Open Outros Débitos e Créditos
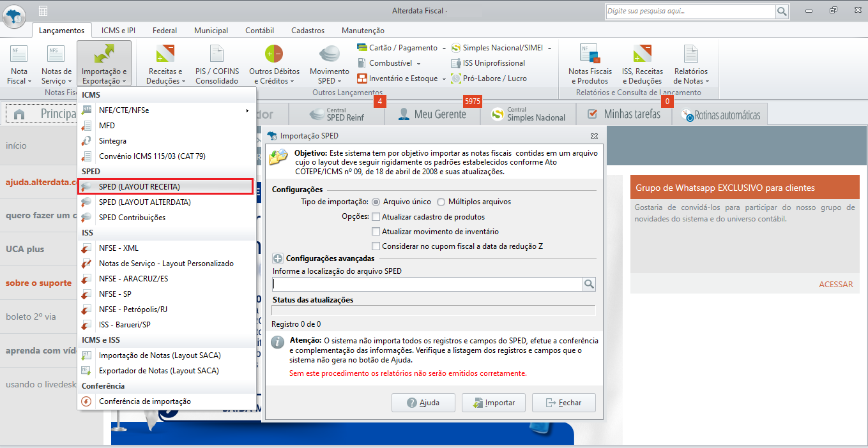Viewport: 868px width, 448px height. [274, 64]
